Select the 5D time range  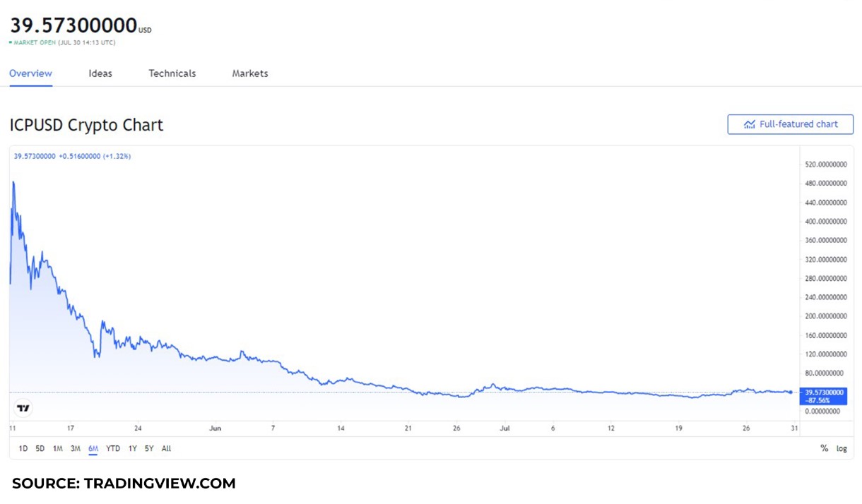point(40,448)
